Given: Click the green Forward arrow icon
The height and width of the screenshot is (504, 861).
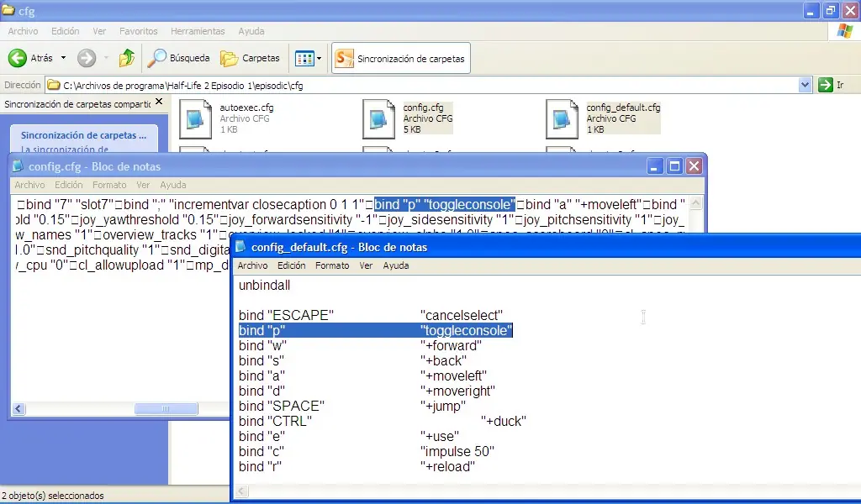Looking at the screenshot, I should point(86,58).
